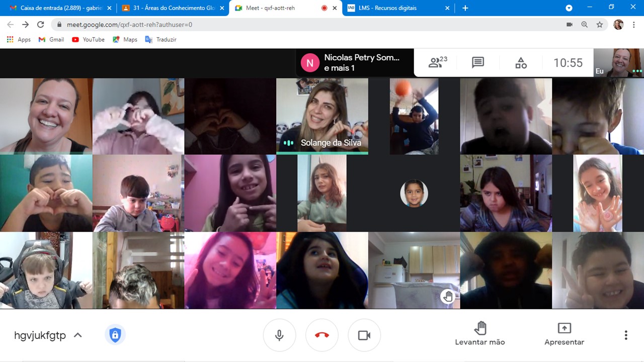This screenshot has height=362, width=644.
Task: Click the blue security shield icon
Action: [115, 335]
